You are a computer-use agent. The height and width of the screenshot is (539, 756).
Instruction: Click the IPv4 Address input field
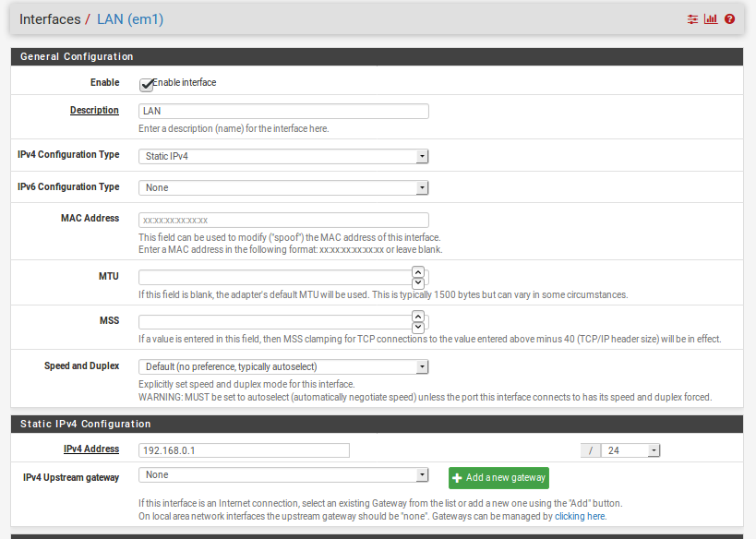[244, 450]
